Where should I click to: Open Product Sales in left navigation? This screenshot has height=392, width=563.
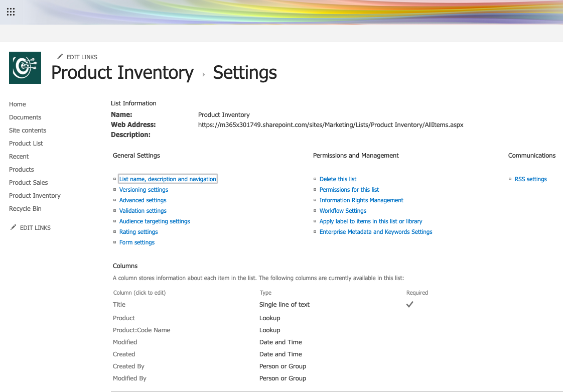click(29, 183)
